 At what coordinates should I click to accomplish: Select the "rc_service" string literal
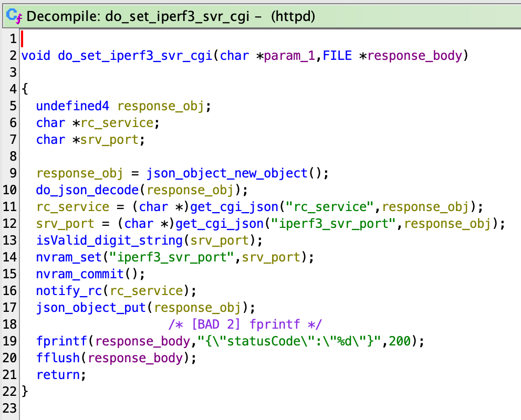click(x=330, y=207)
